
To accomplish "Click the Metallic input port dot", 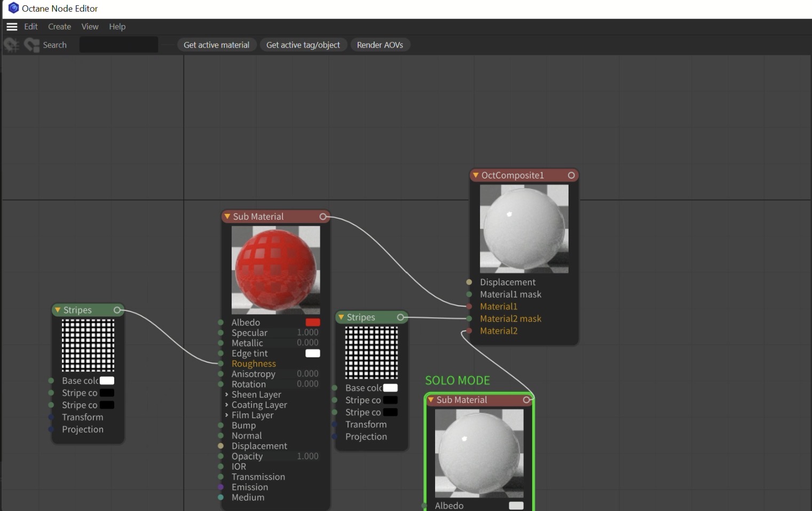I will [x=220, y=343].
